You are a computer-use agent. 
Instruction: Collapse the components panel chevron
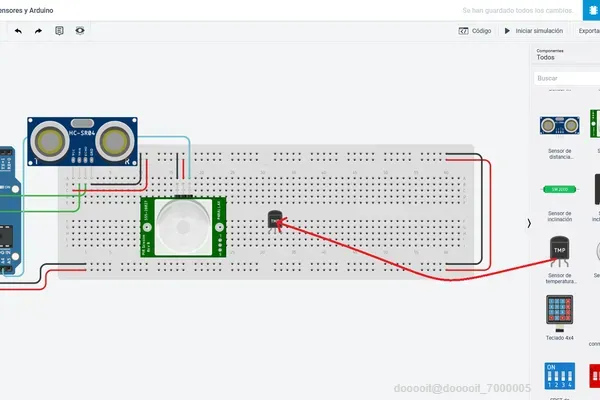pos(529,223)
